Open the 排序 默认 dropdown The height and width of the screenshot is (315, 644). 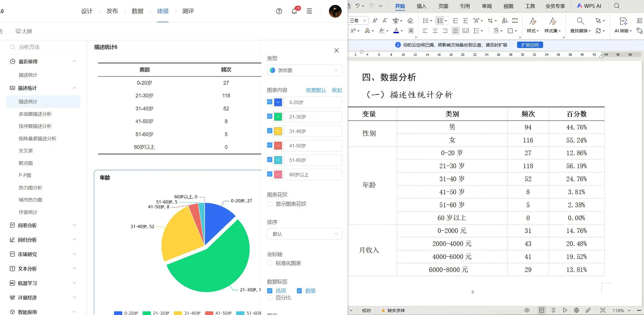tap(304, 234)
